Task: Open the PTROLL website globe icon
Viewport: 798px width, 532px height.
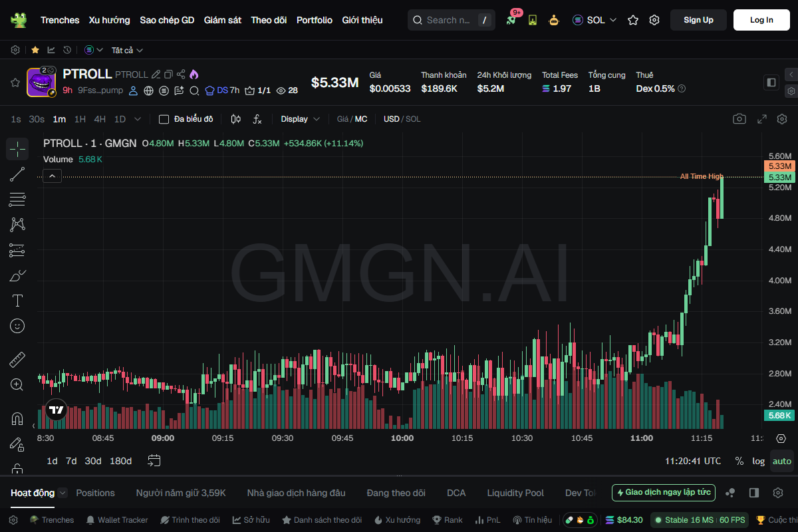Action: click(x=148, y=90)
